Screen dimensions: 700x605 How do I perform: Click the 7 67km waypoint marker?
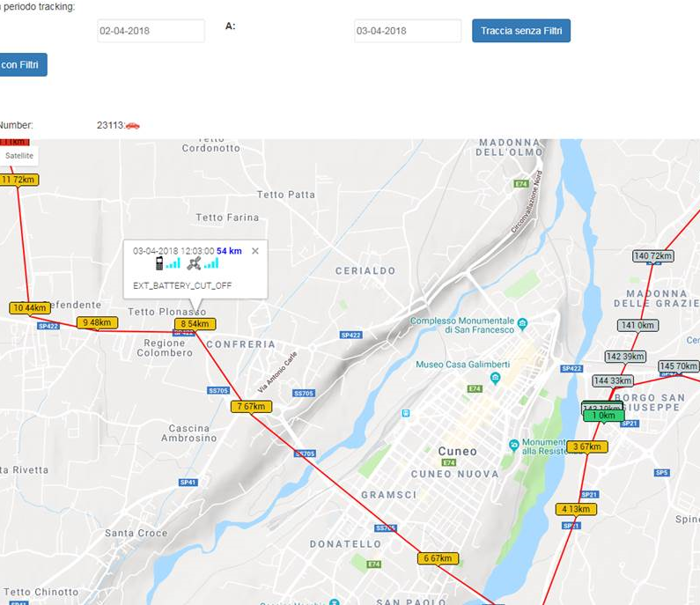(x=251, y=406)
